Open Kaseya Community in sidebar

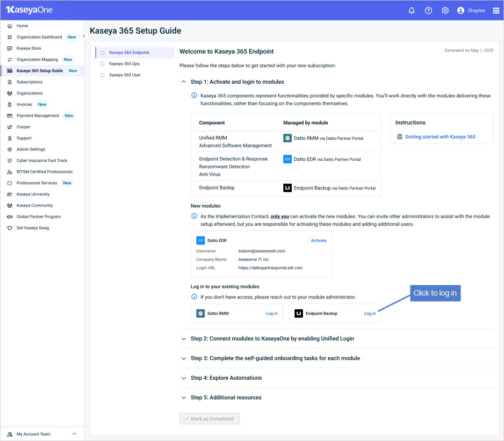42,206
